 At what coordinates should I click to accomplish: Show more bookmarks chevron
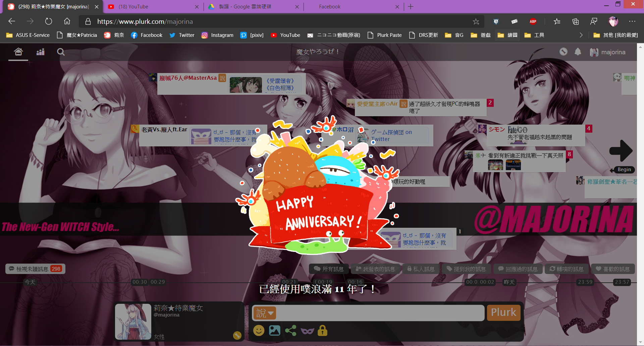click(581, 35)
